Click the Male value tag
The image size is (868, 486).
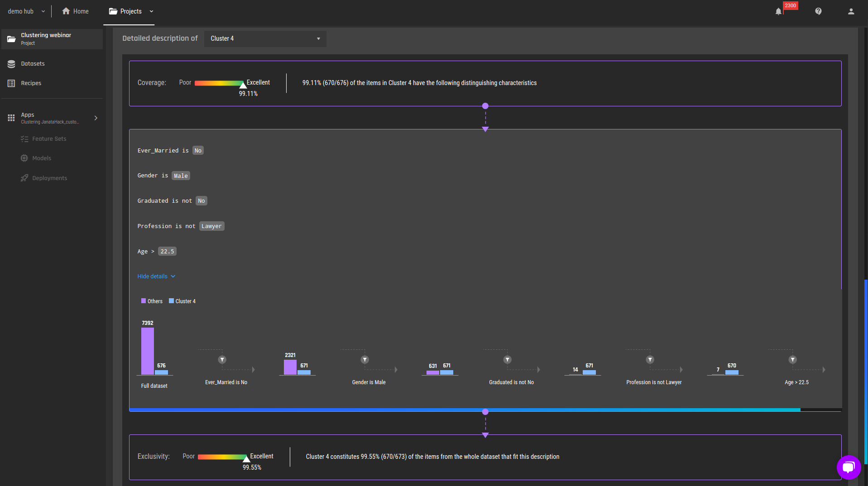181,176
